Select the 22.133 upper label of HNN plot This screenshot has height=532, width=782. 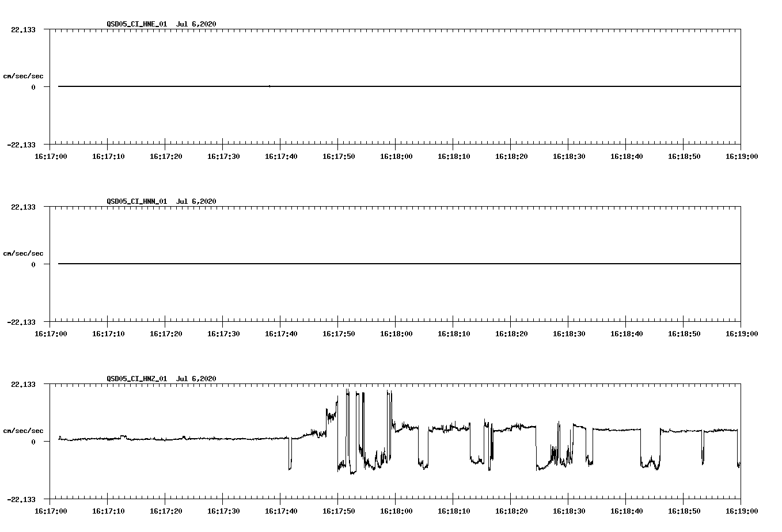(23, 207)
